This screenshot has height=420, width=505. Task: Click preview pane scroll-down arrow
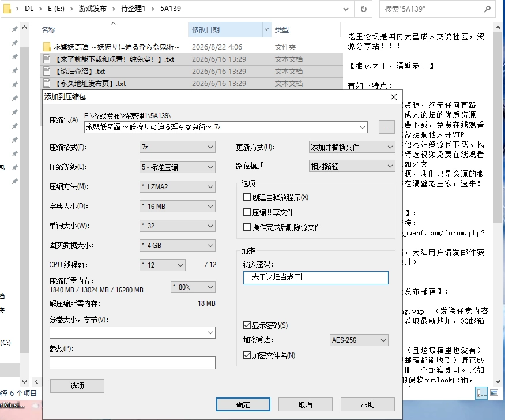(x=498, y=382)
